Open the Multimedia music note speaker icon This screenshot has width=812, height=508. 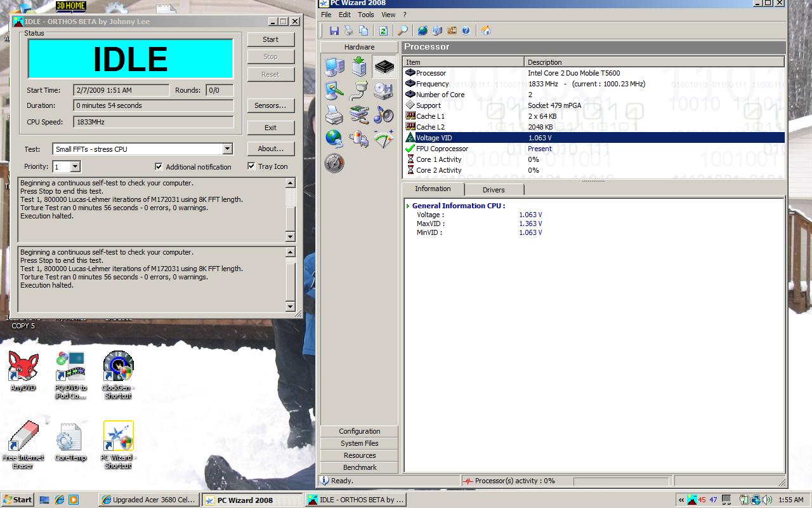click(384, 115)
